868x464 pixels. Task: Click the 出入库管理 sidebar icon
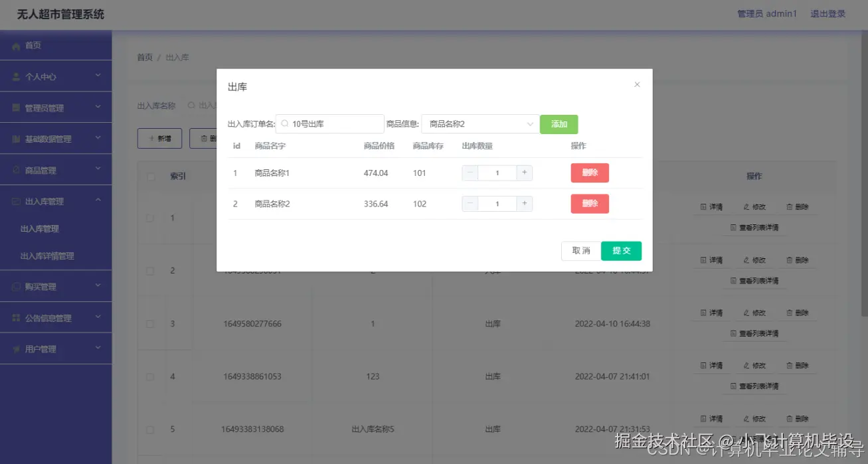tap(17, 201)
